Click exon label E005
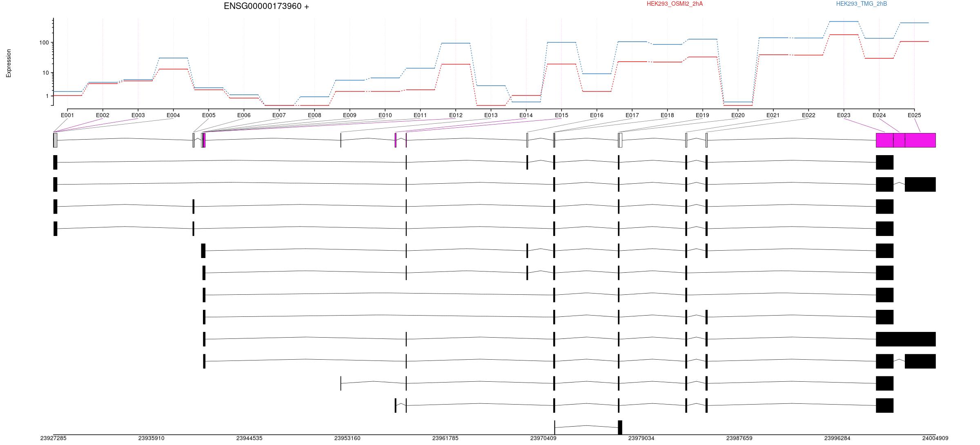This screenshot has width=980, height=445. [x=209, y=115]
